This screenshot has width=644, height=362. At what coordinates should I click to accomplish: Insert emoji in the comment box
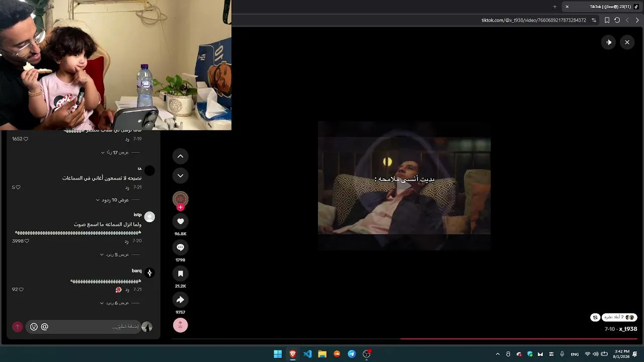34,327
